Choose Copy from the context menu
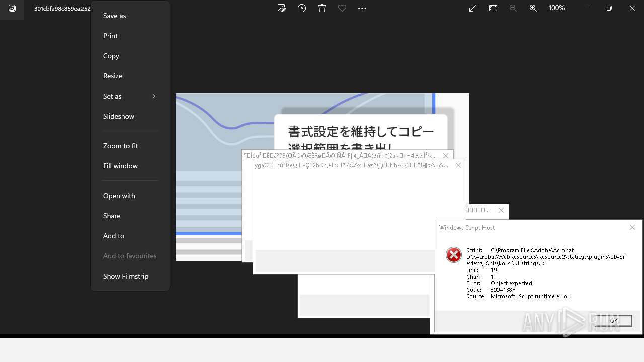The height and width of the screenshot is (362, 644). (130, 56)
